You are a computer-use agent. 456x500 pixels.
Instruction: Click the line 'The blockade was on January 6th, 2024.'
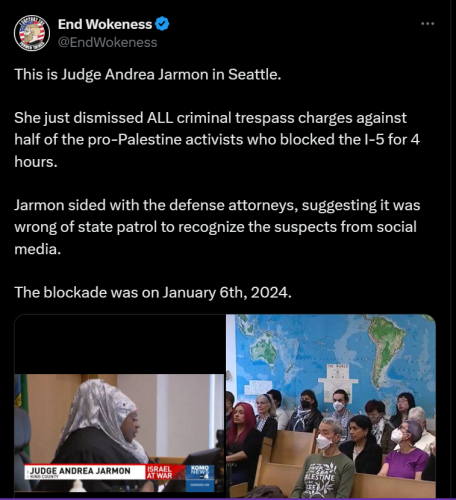153,293
